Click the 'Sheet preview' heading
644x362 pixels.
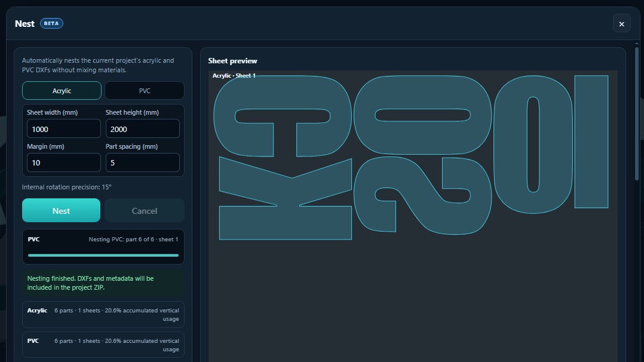232,61
